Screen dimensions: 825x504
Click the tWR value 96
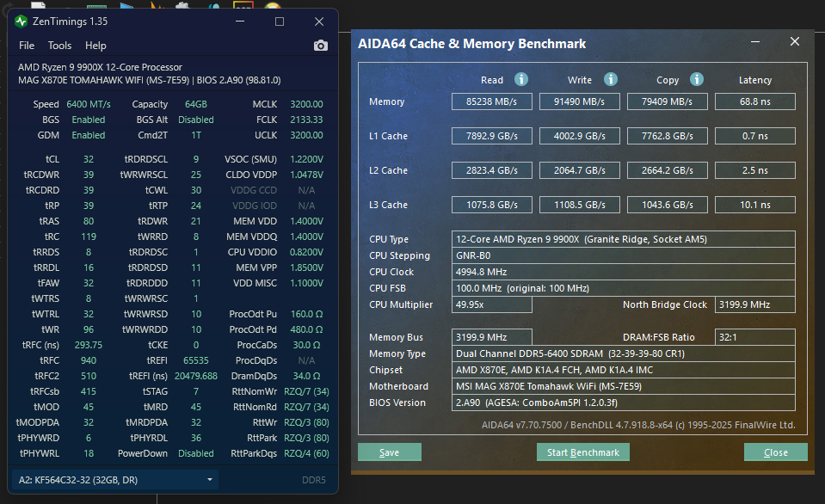[89, 329]
